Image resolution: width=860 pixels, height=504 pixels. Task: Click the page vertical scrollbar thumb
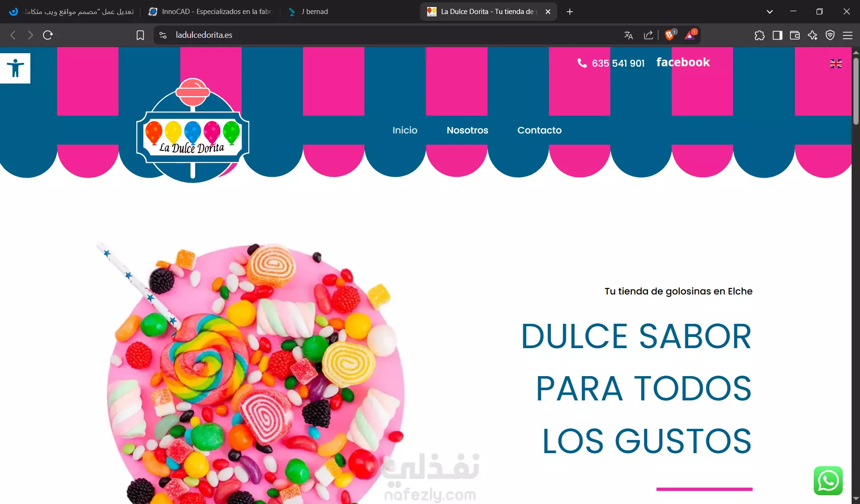tap(856, 91)
